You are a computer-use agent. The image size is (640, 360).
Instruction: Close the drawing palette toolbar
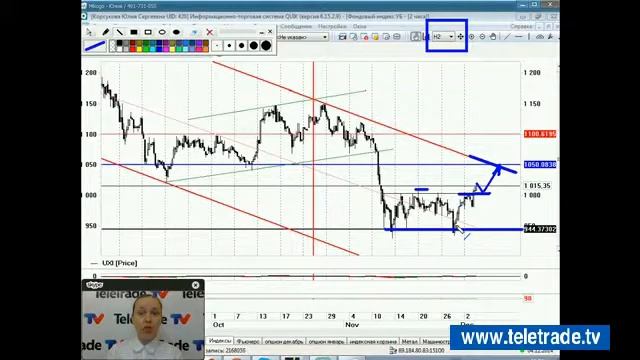tap(270, 31)
